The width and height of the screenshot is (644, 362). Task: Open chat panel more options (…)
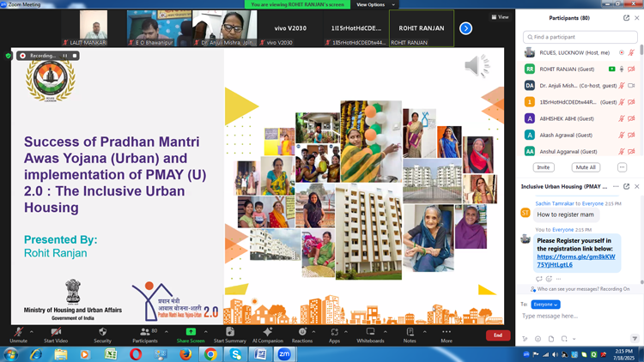coord(616,186)
